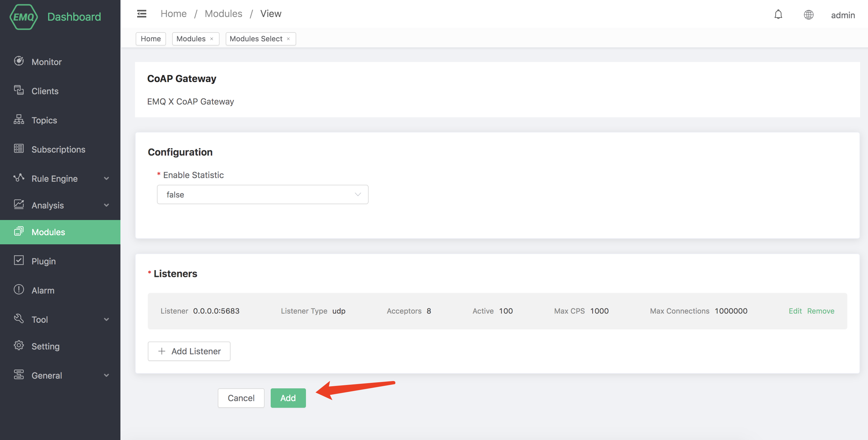The image size is (868, 440).
Task: Click the Modules icon in the sidebar
Action: 19,231
